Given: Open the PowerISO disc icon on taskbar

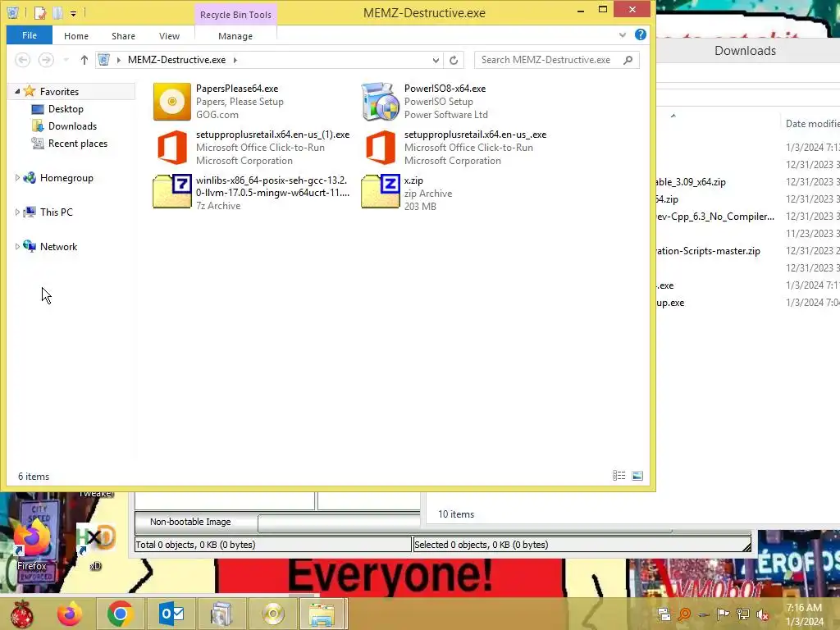Looking at the screenshot, I should (272, 614).
